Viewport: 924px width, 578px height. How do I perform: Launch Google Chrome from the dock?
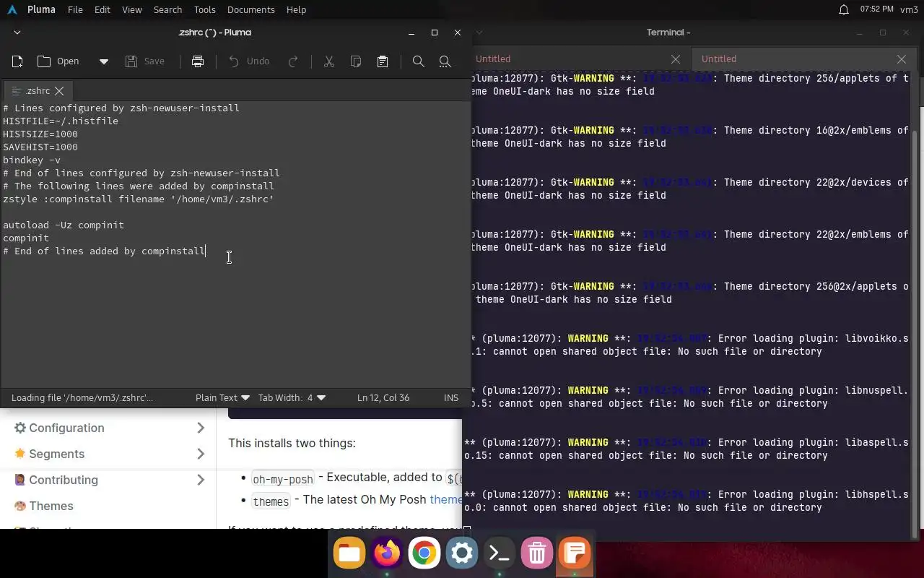point(424,554)
